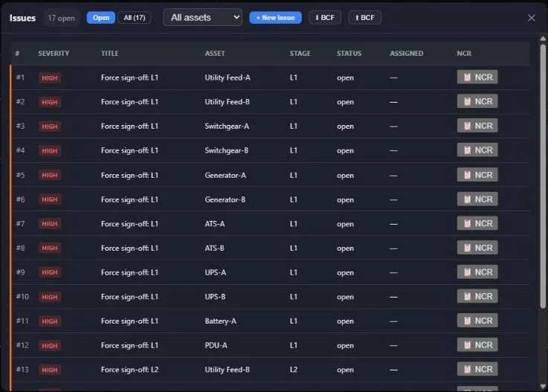The height and width of the screenshot is (392, 548).
Task: Select the ATS-B asset cell
Action: (x=214, y=248)
